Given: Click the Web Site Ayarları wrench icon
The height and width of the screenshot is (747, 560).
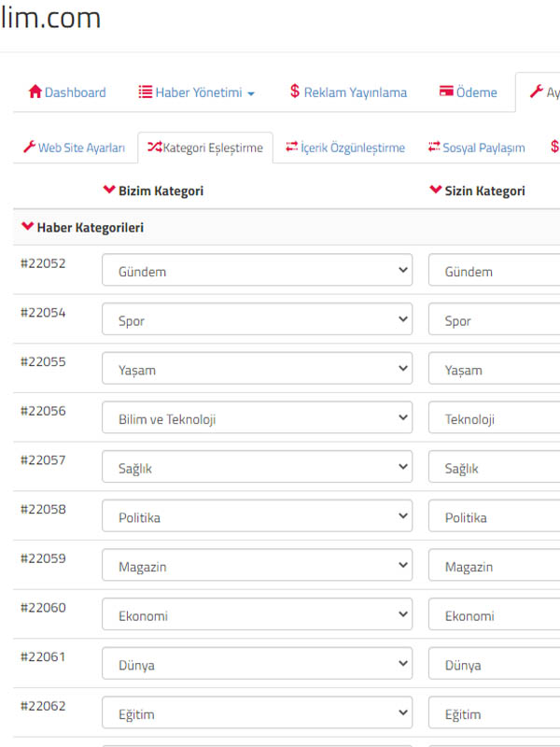Looking at the screenshot, I should tap(29, 148).
